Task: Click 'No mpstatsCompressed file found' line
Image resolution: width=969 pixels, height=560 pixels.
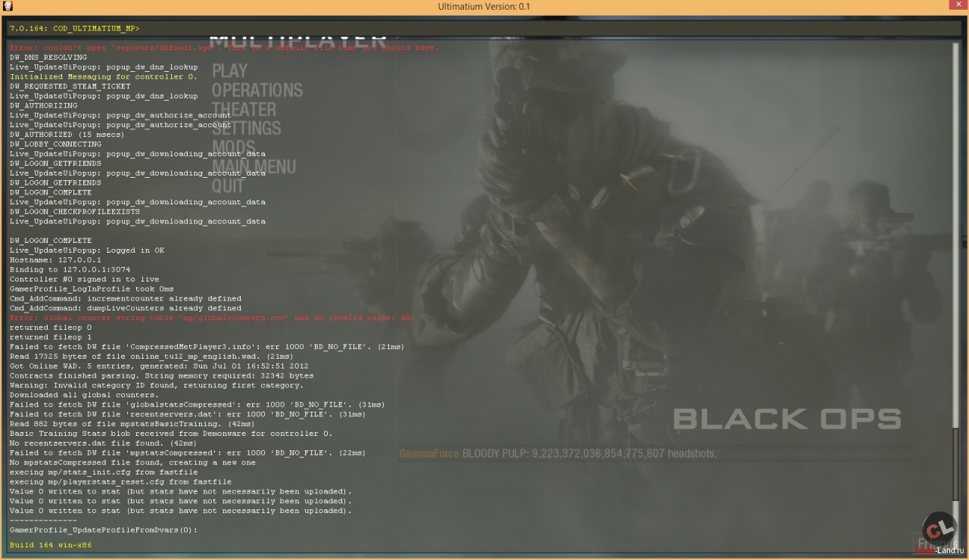Action: click(x=132, y=462)
